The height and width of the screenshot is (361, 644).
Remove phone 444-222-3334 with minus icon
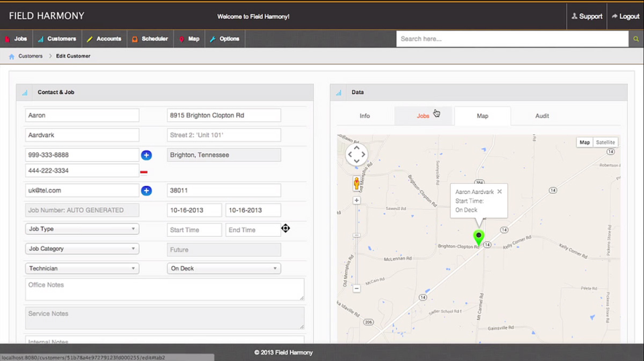[x=144, y=172]
